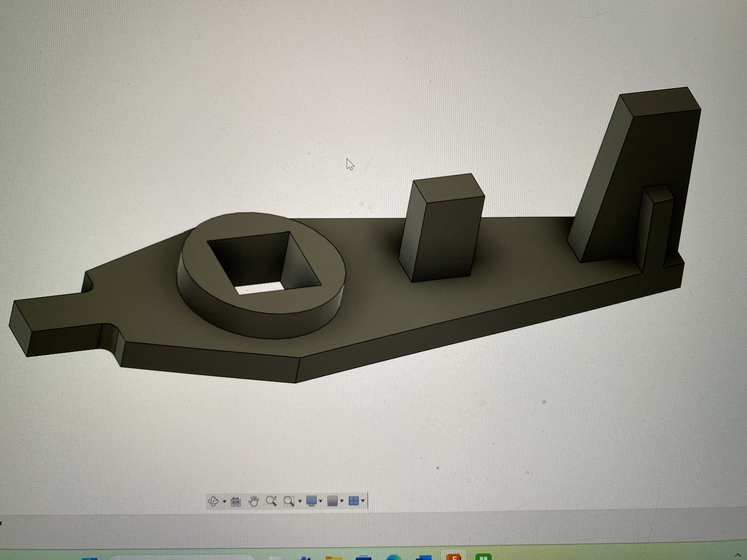Viewport: 747px width, 560px height.
Task: Select the Zoom magnifier tool
Action: (271, 501)
